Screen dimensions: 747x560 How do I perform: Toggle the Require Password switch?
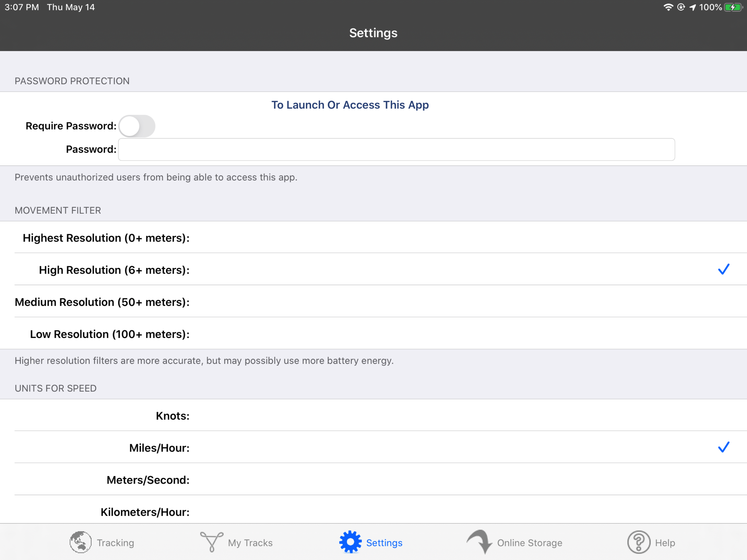click(x=137, y=126)
